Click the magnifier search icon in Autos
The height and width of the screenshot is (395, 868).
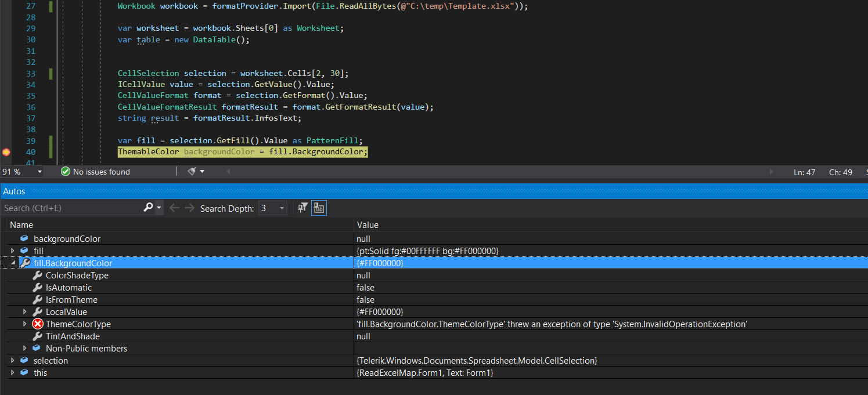tap(148, 208)
